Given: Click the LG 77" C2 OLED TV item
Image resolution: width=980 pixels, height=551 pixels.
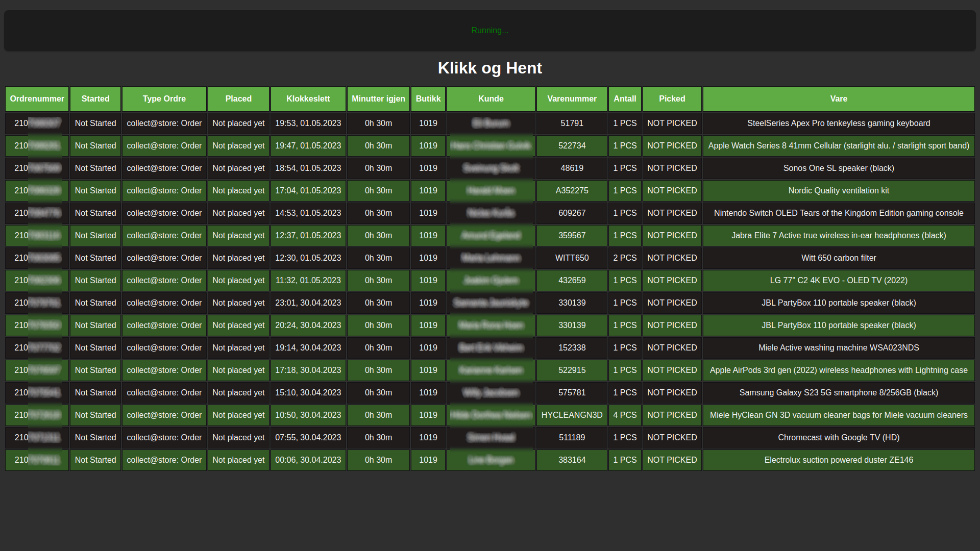Looking at the screenshot, I should tap(839, 281).
